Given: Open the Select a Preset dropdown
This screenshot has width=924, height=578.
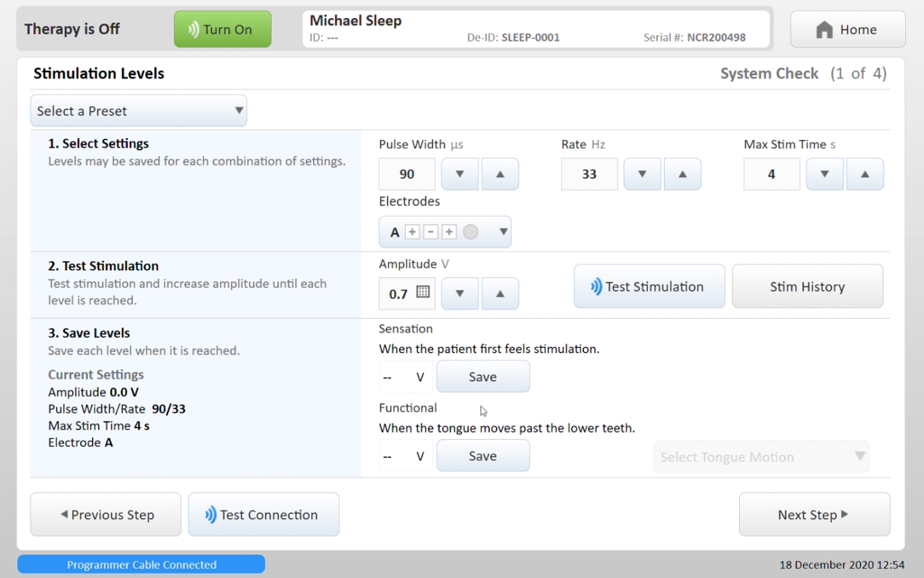Looking at the screenshot, I should click(x=138, y=110).
